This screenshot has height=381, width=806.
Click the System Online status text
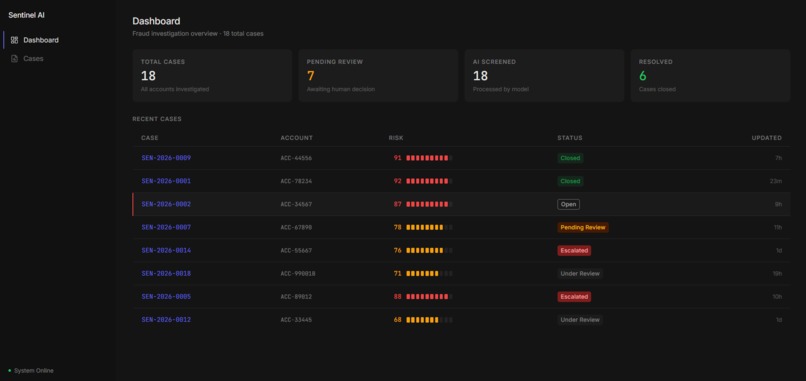33,371
